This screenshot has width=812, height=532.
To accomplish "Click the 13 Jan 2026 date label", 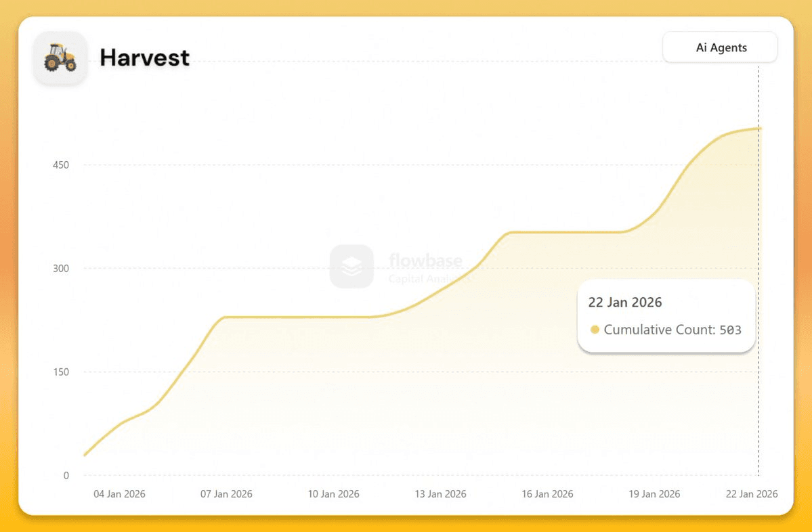I will coord(440,494).
